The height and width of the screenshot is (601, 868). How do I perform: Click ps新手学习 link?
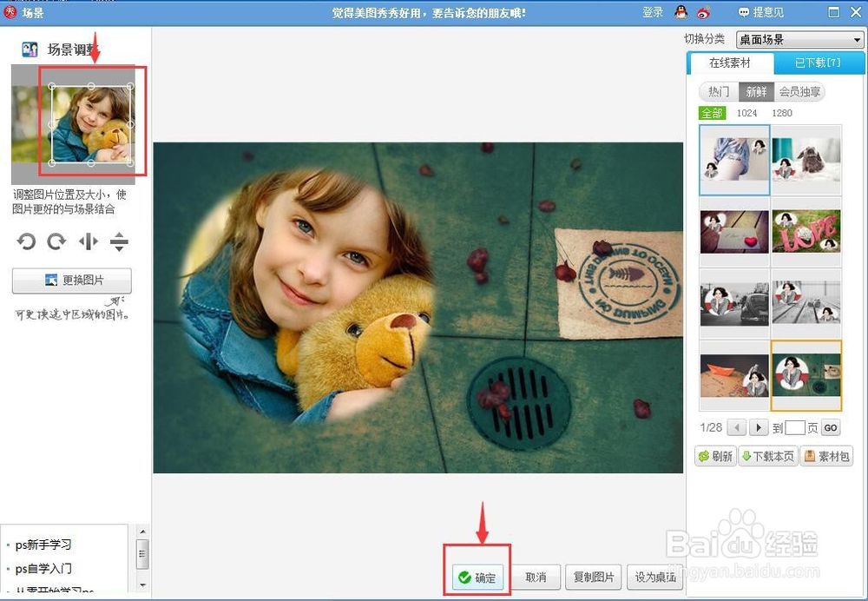43,545
